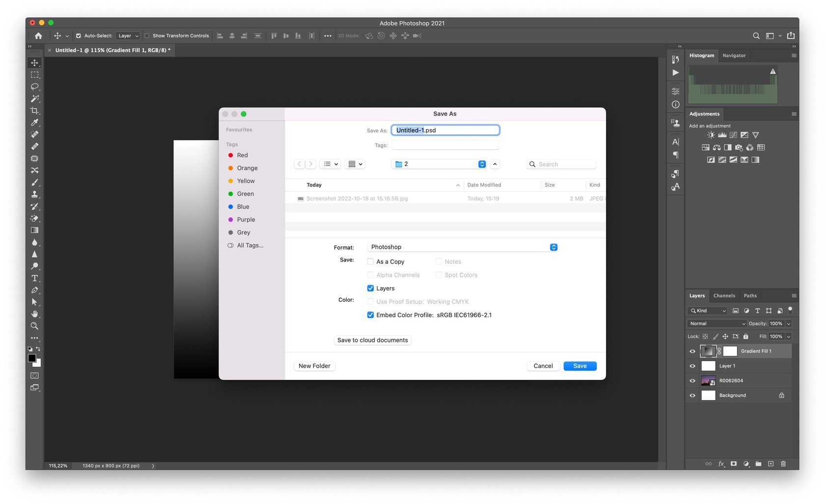Select the Magic Wand tool

(x=34, y=99)
